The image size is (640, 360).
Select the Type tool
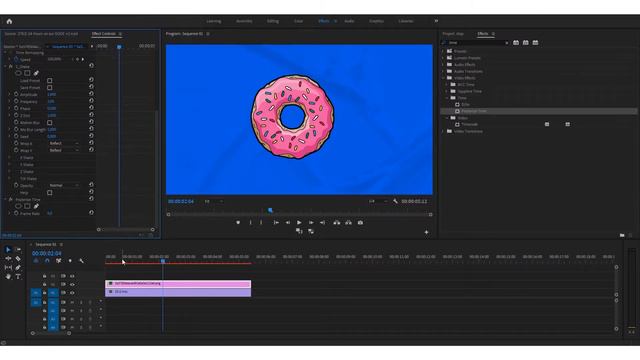[x=18, y=276]
